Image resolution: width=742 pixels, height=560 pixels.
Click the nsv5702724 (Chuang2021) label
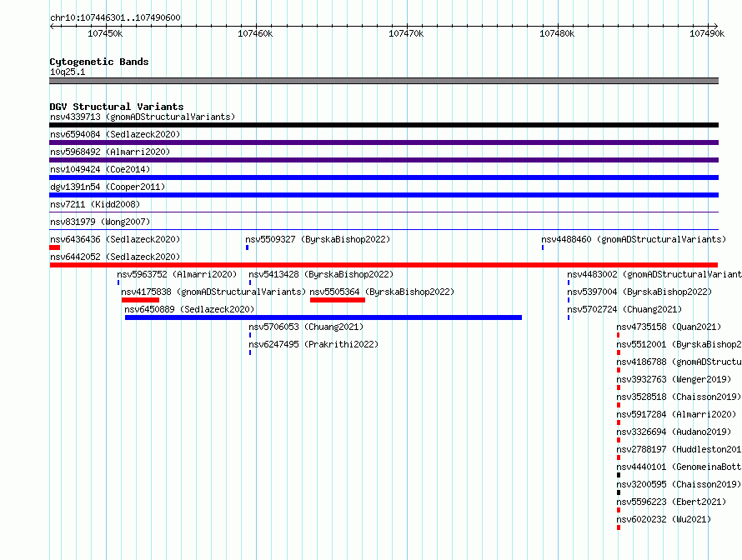(x=624, y=309)
